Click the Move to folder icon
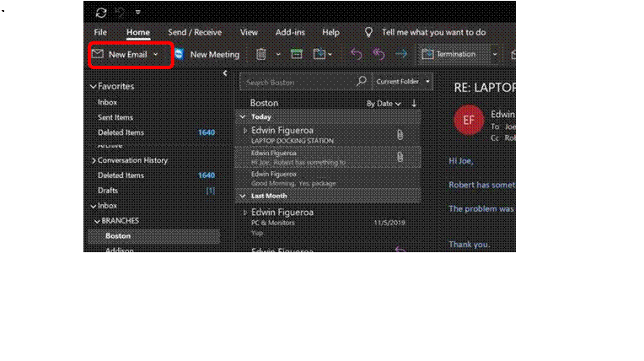Screen dimensions: 644x361 click(319, 54)
